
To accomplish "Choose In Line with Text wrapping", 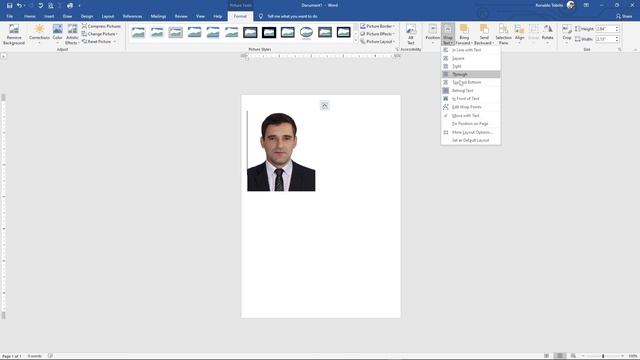I will [x=471, y=50].
